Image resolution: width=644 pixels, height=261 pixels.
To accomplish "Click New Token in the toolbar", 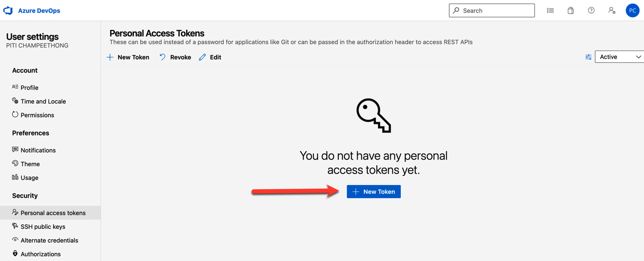I will click(128, 57).
